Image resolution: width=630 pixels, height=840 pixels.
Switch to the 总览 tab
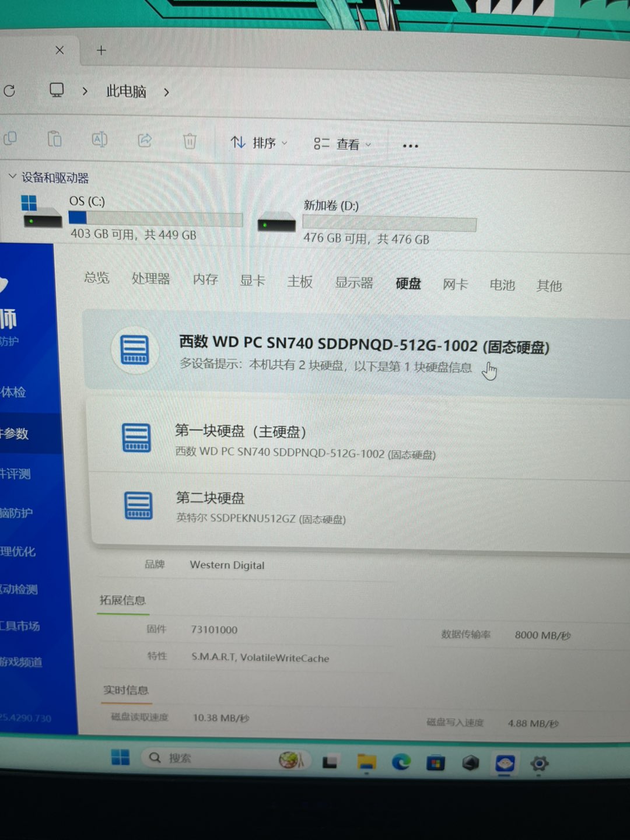pos(96,278)
